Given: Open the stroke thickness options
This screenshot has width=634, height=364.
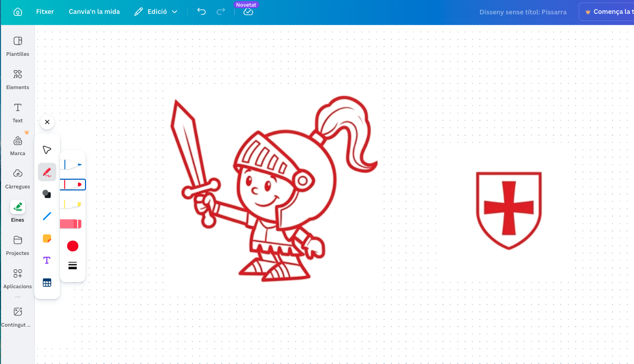Looking at the screenshot, I should tap(72, 265).
